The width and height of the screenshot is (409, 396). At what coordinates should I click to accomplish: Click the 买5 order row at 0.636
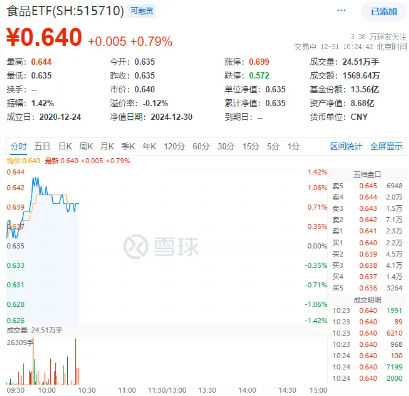[367, 288]
